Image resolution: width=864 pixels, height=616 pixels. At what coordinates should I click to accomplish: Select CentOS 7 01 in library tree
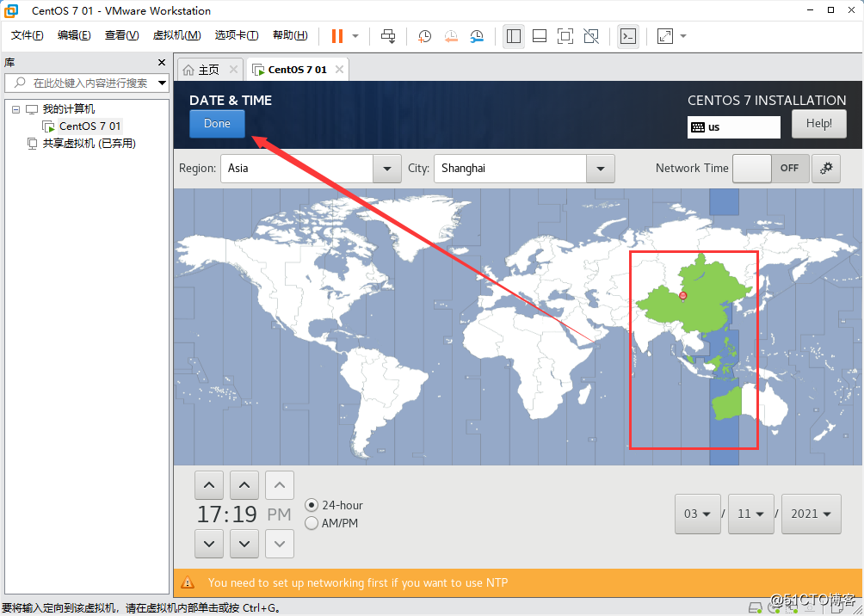[89, 126]
